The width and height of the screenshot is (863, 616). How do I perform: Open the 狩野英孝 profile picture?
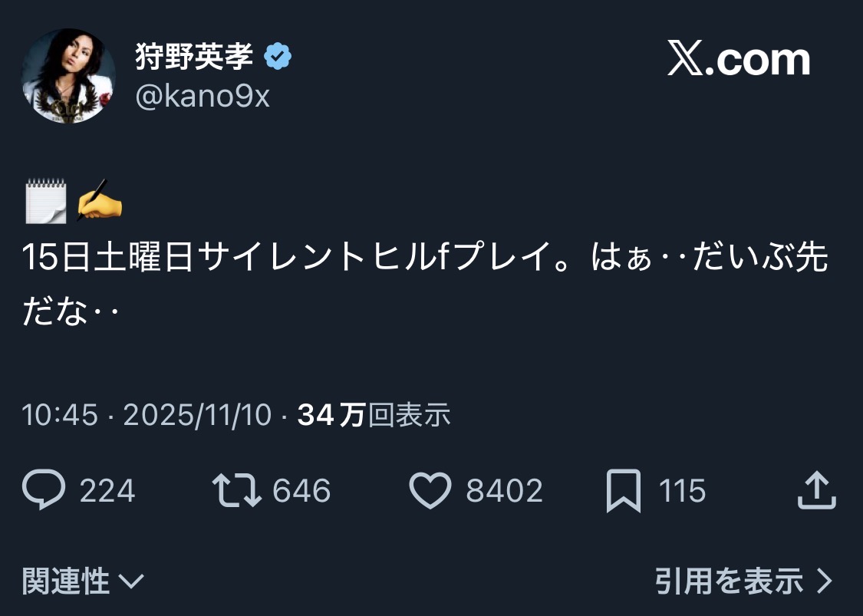68,76
